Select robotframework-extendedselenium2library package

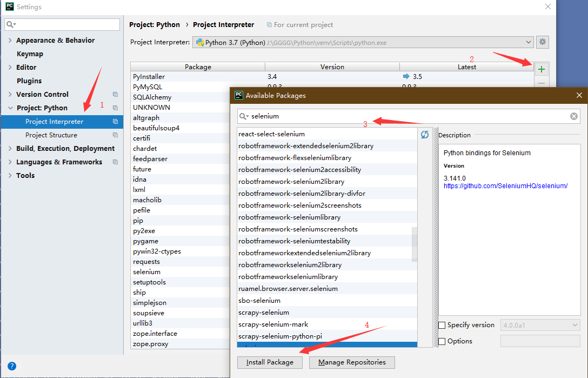tap(327, 145)
